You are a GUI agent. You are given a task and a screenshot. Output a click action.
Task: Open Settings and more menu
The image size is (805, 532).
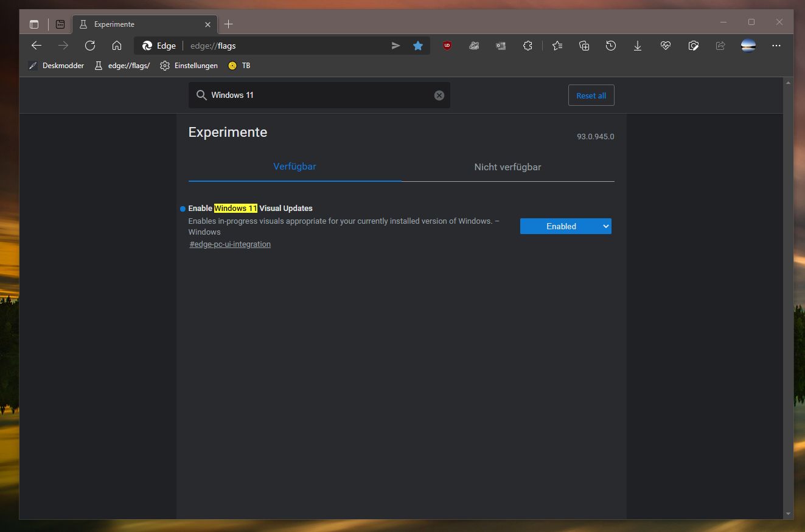pyautogui.click(x=776, y=46)
